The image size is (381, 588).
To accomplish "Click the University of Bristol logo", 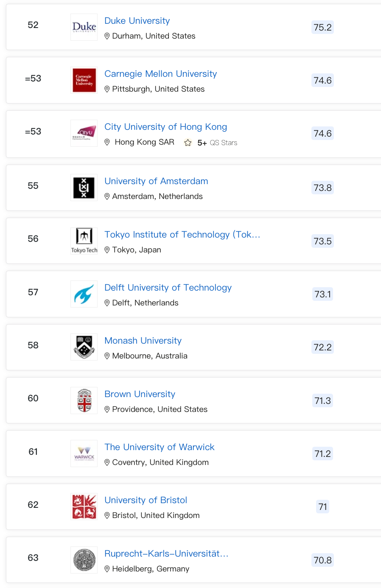I will tap(84, 507).
